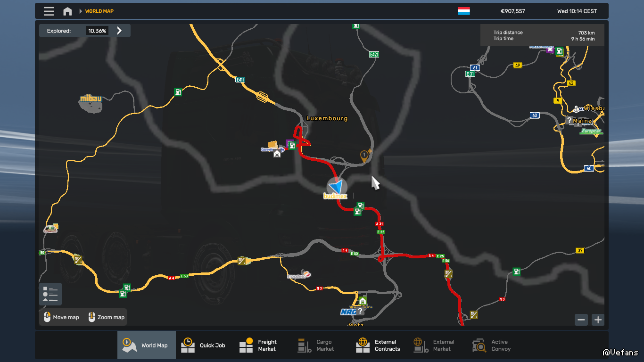Select the question mark icon beside NAG
The width and height of the screenshot is (644, 362).
[361, 311]
